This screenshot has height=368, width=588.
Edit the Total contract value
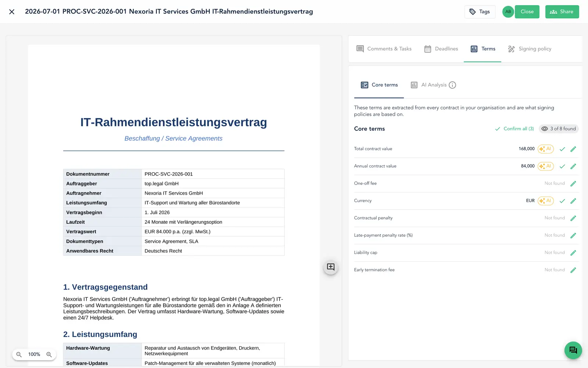[573, 149]
